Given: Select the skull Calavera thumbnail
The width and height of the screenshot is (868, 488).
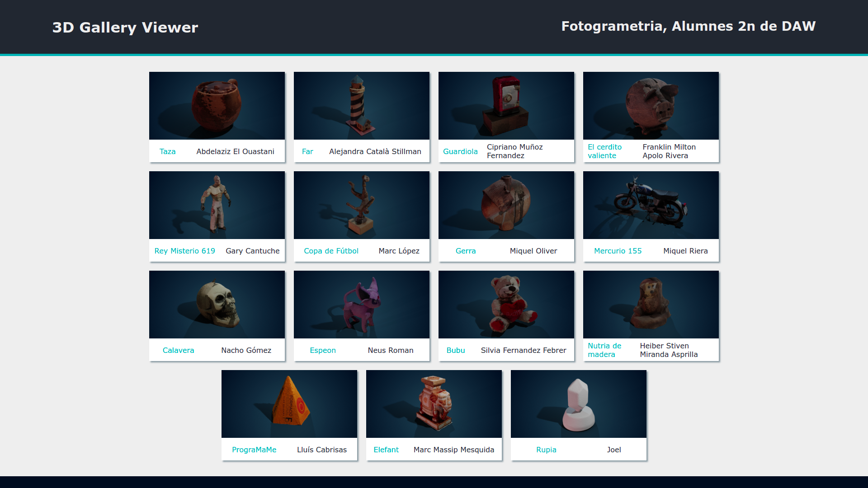Looking at the screenshot, I should (x=217, y=304).
